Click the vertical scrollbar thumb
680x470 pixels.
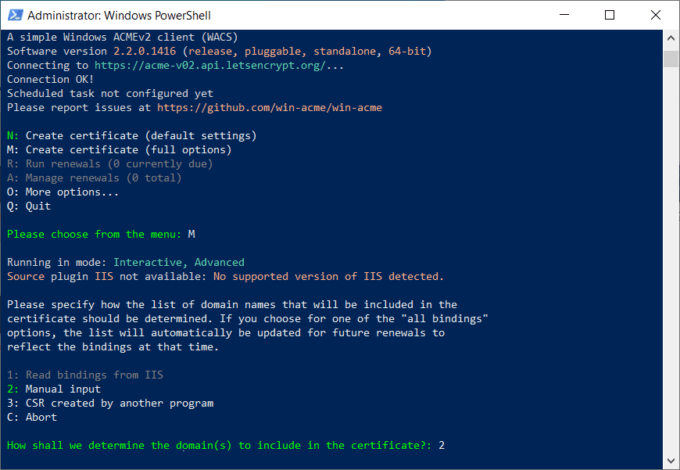tap(671, 59)
